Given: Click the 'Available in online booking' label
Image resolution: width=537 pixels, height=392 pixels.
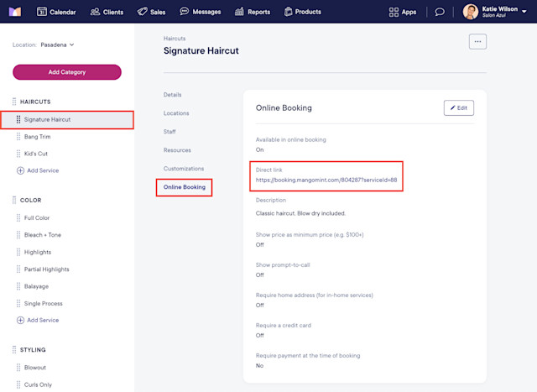Looking at the screenshot, I should pos(291,139).
